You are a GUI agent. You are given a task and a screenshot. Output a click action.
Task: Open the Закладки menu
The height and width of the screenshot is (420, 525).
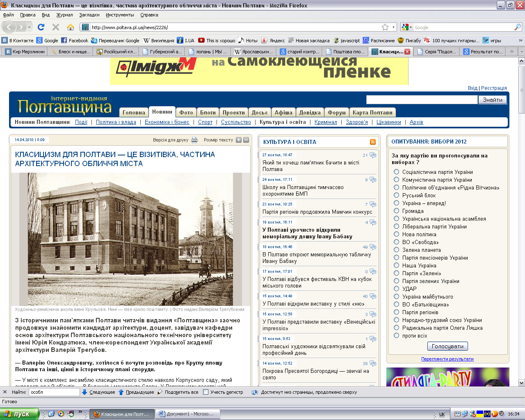[x=89, y=15]
